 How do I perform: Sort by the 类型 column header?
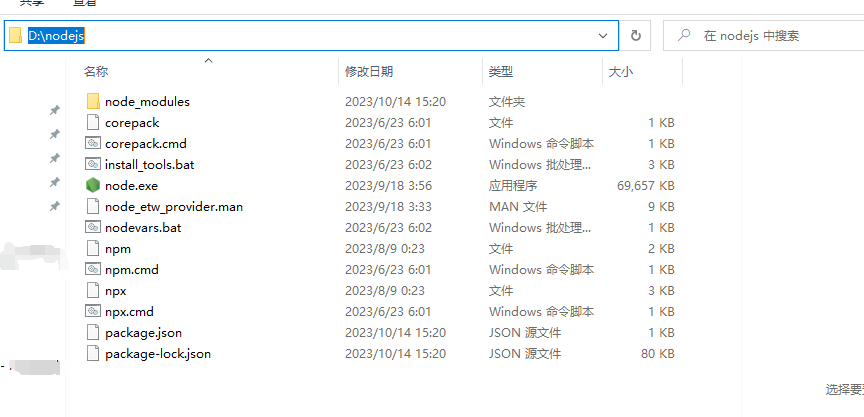[x=500, y=71]
